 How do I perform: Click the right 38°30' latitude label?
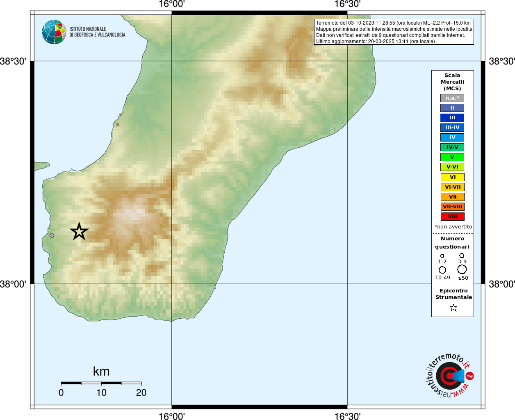(x=502, y=62)
